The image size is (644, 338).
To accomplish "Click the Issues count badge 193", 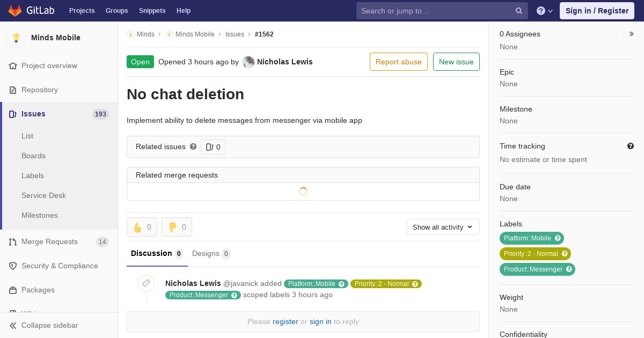I will [100, 114].
